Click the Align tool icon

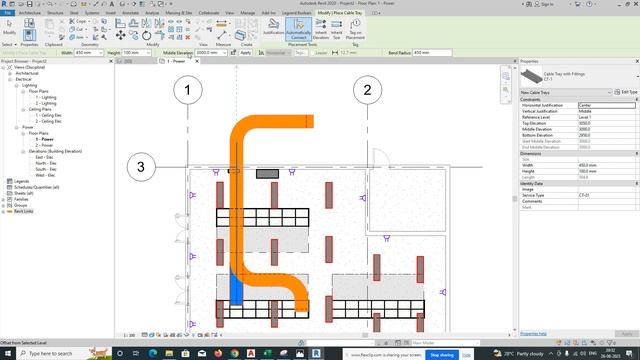click(x=120, y=23)
